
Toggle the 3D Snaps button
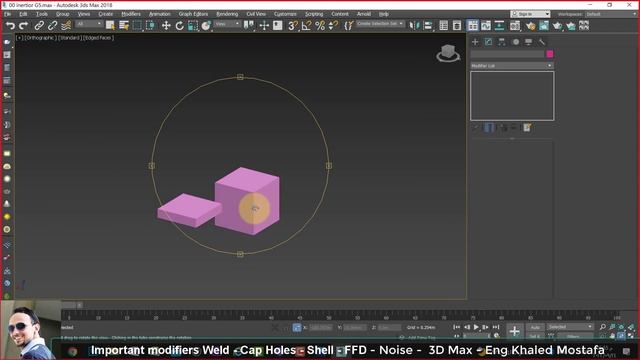293,26
